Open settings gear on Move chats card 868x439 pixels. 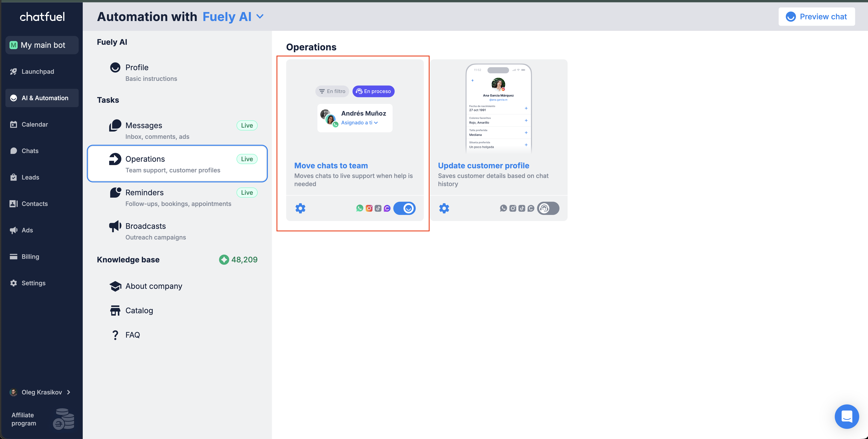300,208
